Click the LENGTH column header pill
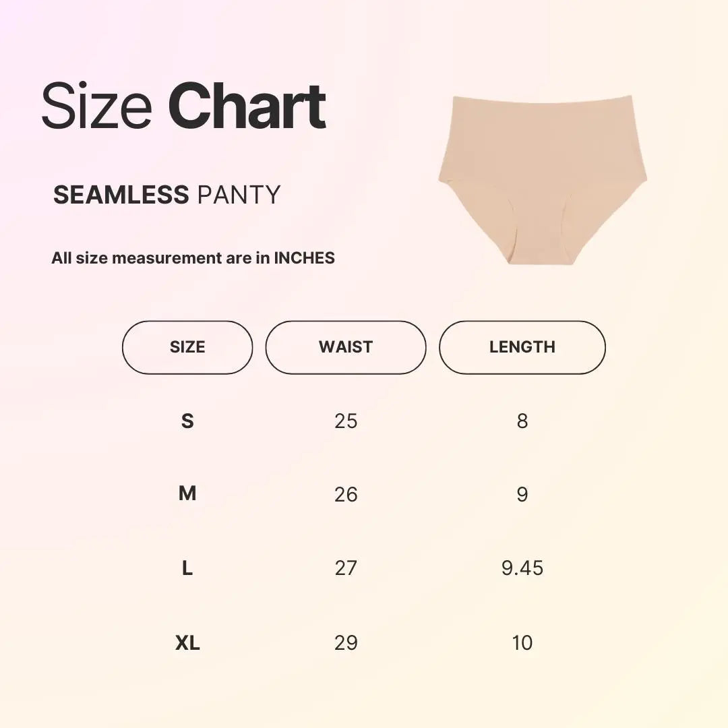The height and width of the screenshot is (728, 728). tap(522, 347)
